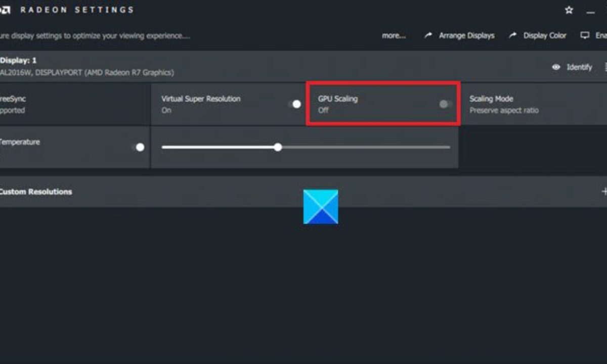Click the RADEON SETTINGS title text
This screenshot has width=607, height=364.
[x=77, y=10]
